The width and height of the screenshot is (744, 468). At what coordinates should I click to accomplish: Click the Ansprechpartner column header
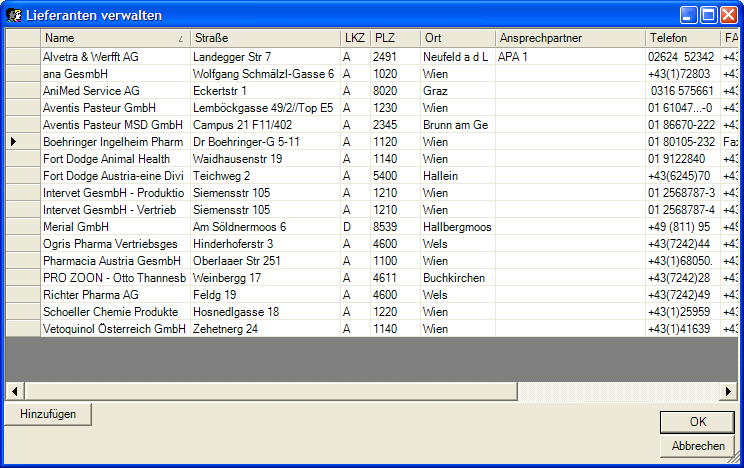(570, 38)
